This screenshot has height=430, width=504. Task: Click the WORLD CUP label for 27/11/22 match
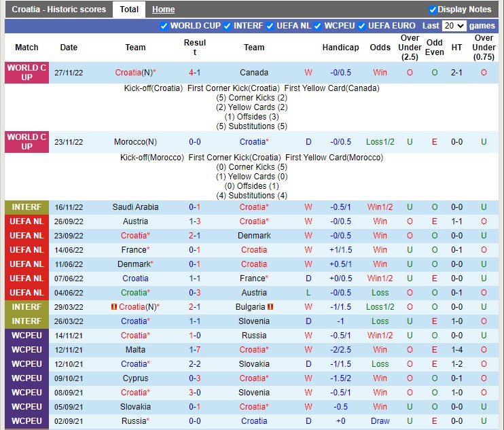click(x=26, y=73)
